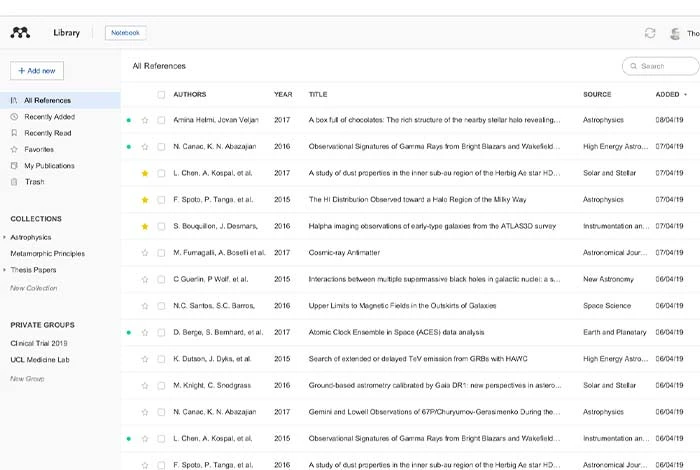Click the Add new button
The width and height of the screenshot is (700, 470).
pyautogui.click(x=37, y=71)
